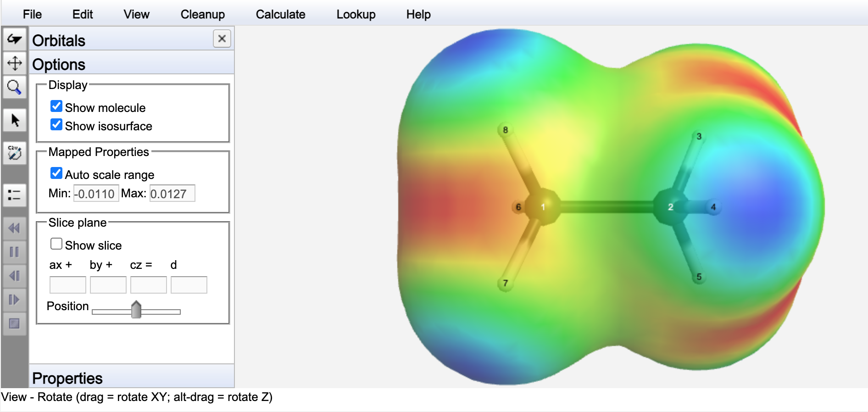Screen dimensions: 868x412
Task: Toggle the Show isosurface checkbox
Action: pos(56,125)
